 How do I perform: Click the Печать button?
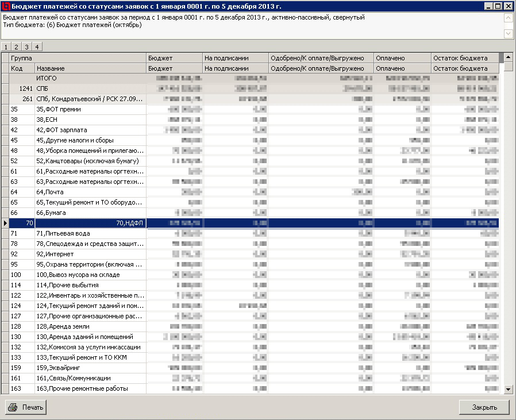pos(26,407)
